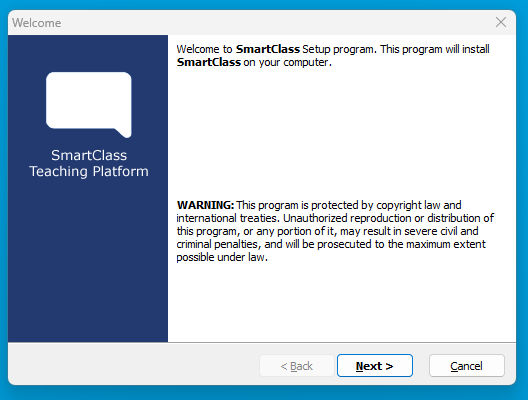
Task: Click the Next button to continue setup
Action: click(x=375, y=366)
